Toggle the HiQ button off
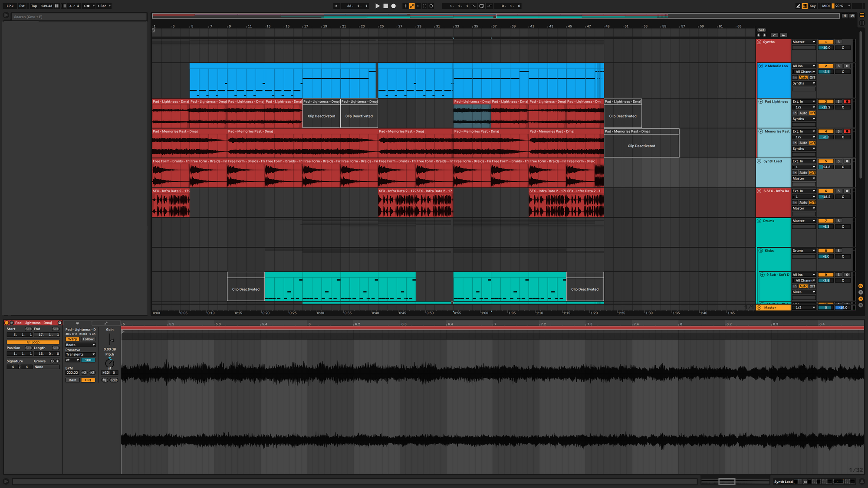The height and width of the screenshot is (488, 868). [x=88, y=380]
